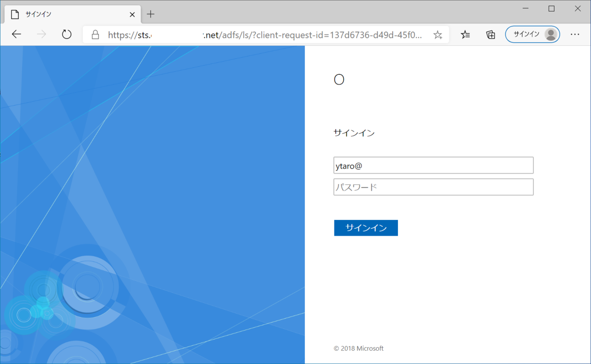Select the サインイン browser tab
The image size is (591, 364).
point(72,14)
